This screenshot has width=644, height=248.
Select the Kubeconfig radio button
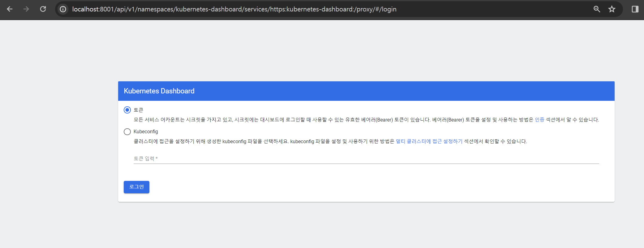(x=127, y=132)
